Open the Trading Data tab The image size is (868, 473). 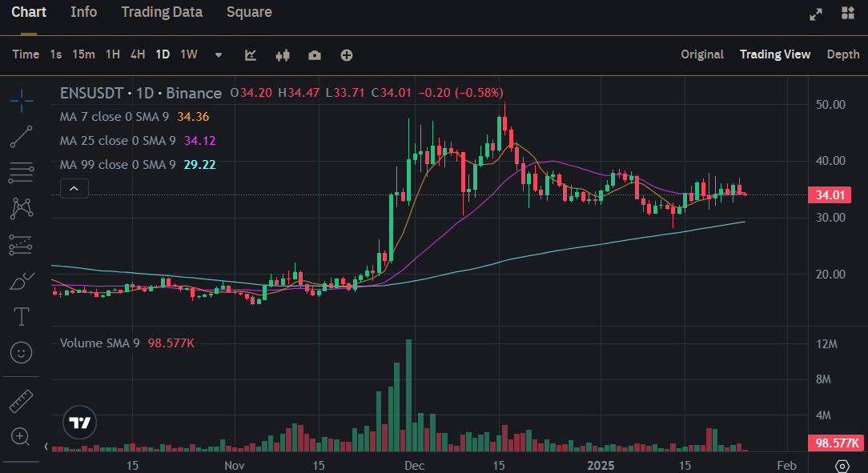coord(162,12)
